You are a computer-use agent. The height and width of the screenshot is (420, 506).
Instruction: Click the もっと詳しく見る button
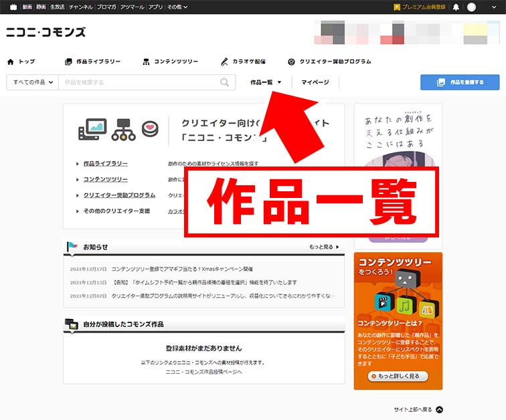(398, 376)
